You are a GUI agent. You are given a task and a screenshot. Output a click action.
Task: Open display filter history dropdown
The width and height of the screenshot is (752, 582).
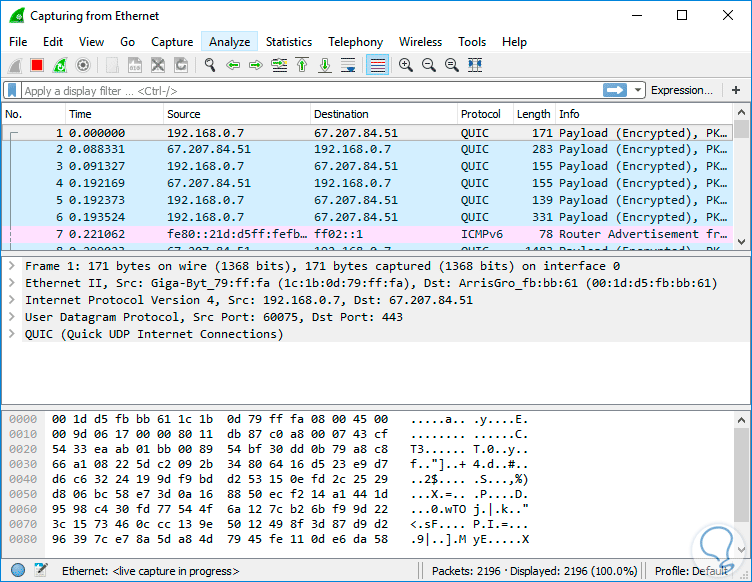coord(638,90)
